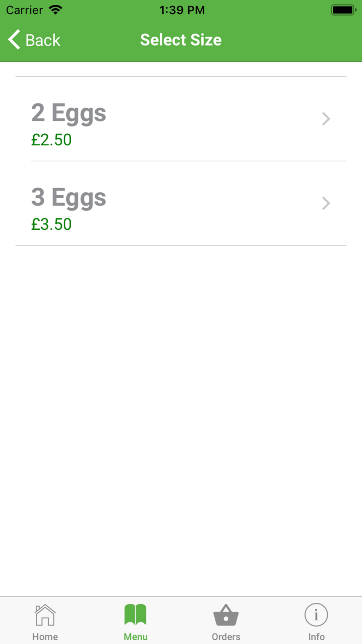Choose the £2.50 price label

pos(51,140)
